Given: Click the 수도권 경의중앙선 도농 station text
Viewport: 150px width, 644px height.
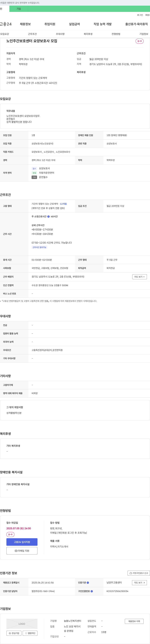Looking at the screenshot, I should click(50, 285).
